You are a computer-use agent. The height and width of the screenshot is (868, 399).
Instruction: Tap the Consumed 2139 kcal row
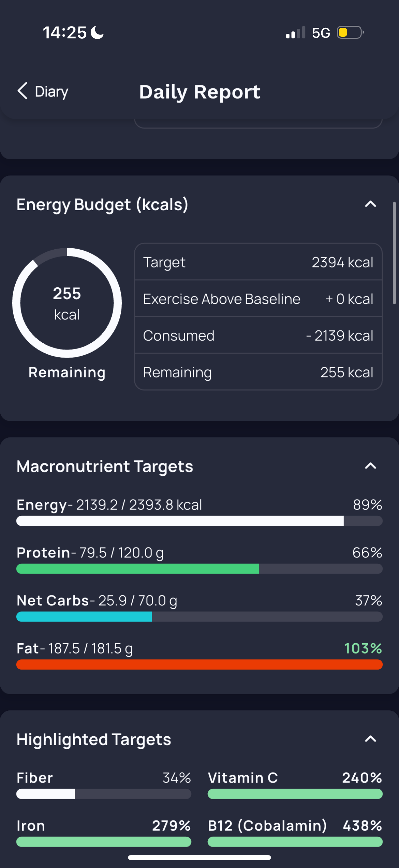(258, 336)
